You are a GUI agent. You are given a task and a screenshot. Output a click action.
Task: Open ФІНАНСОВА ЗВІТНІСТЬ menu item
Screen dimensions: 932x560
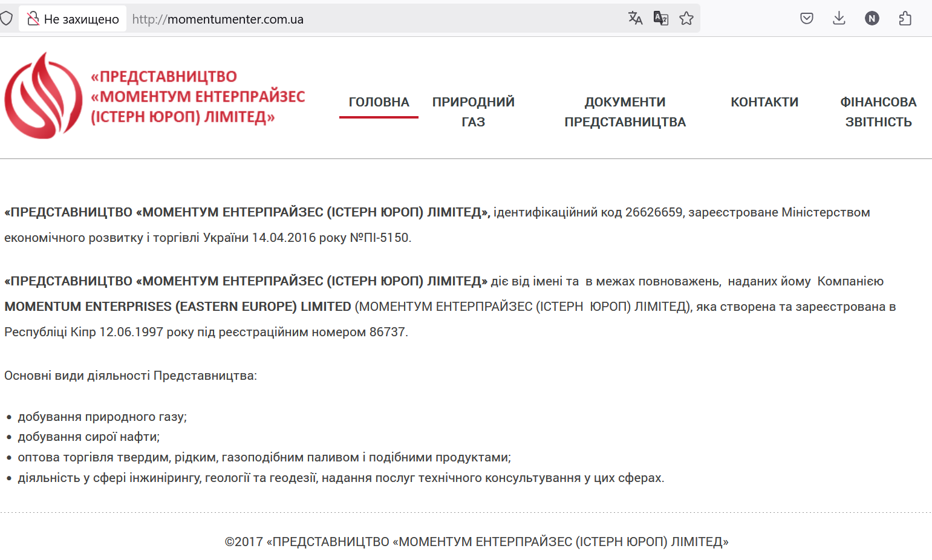pyautogui.click(x=879, y=112)
